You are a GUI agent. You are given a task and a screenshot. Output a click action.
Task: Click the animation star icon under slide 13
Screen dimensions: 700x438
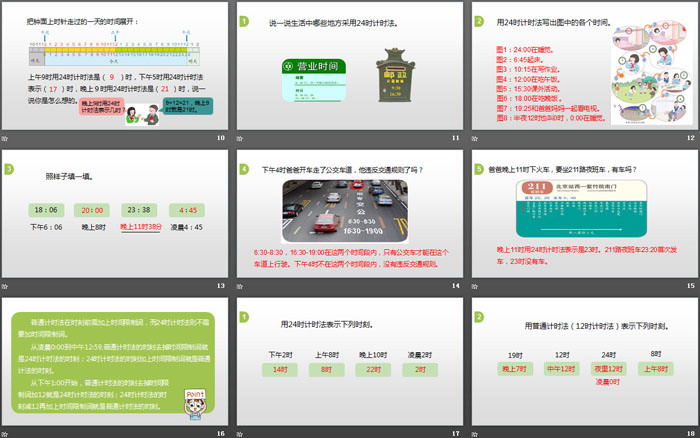coord(6,286)
